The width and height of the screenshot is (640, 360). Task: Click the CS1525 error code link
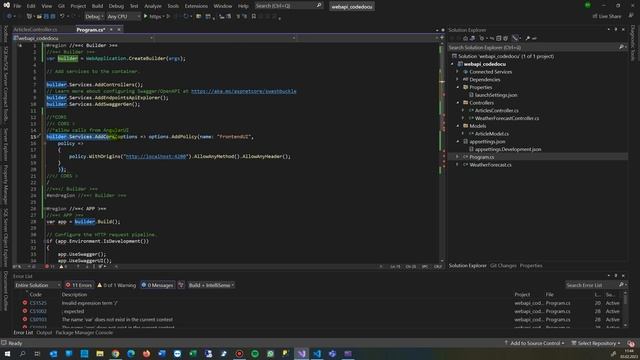pos(38,303)
